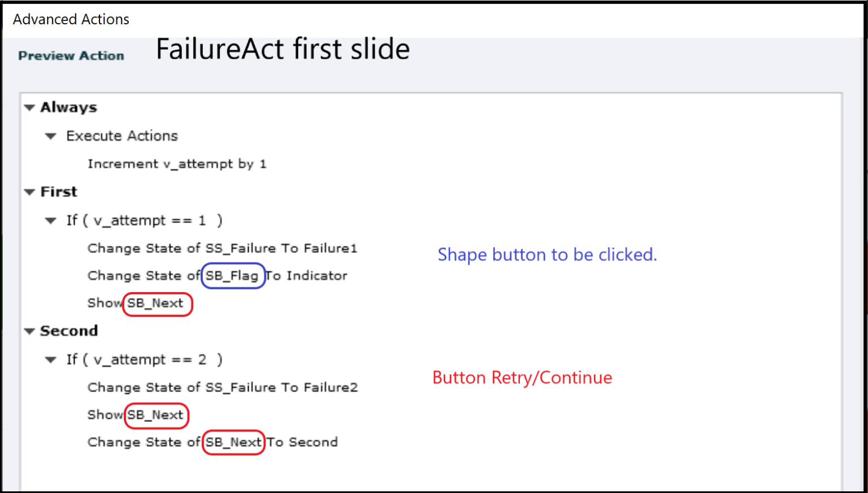Collapse the Execute Actions disclosure triangle

(x=50, y=136)
